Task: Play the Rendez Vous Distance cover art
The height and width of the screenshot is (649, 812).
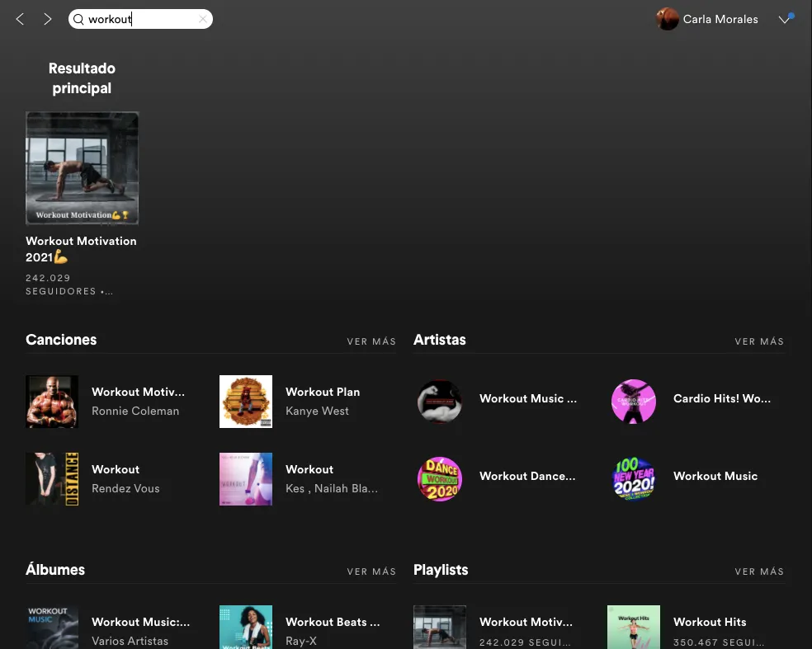Action: click(x=52, y=479)
